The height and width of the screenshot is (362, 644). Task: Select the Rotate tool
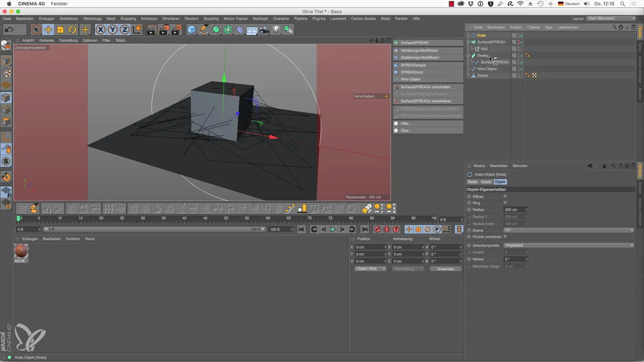(x=72, y=30)
